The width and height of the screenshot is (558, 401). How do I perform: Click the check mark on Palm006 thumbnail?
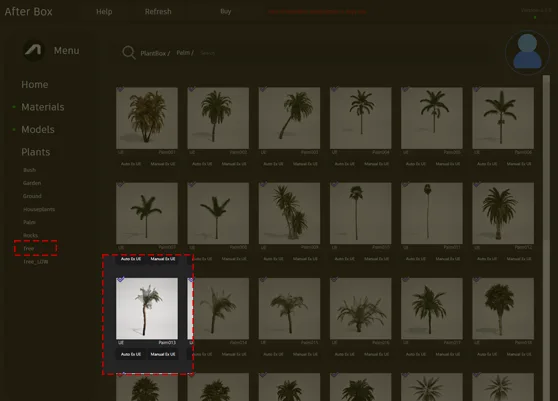tap(476, 89)
